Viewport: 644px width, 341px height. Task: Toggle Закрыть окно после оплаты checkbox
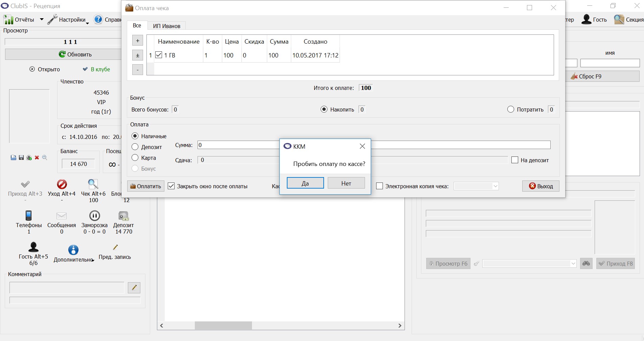tap(171, 186)
